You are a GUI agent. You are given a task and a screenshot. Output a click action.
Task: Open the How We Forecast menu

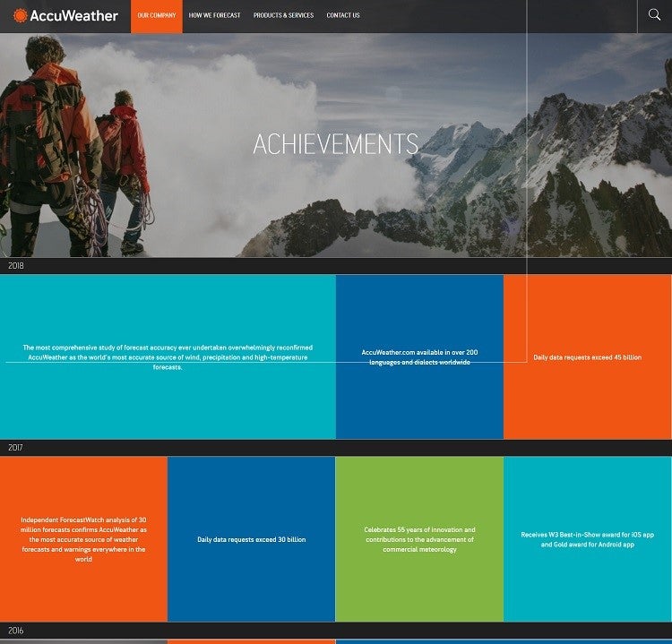[x=214, y=15]
